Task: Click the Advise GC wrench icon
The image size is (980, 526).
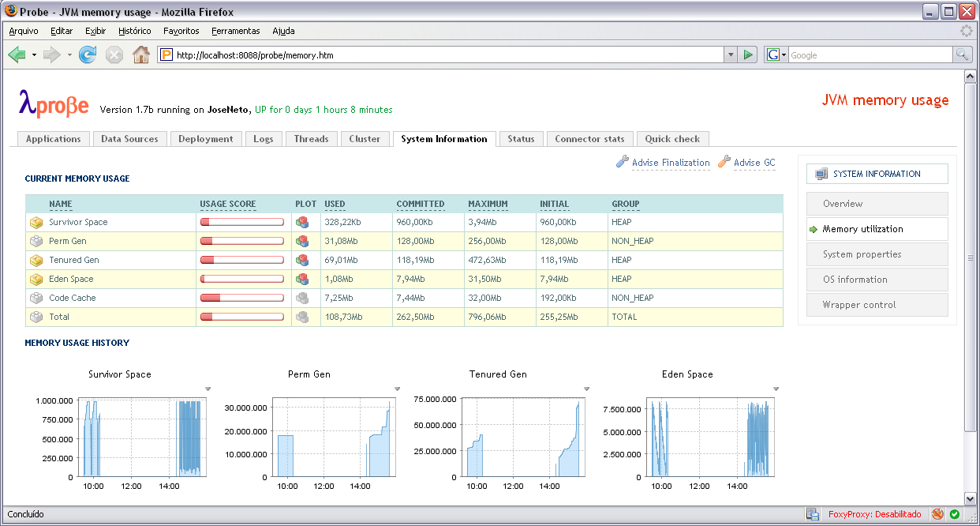Action: coord(724,162)
